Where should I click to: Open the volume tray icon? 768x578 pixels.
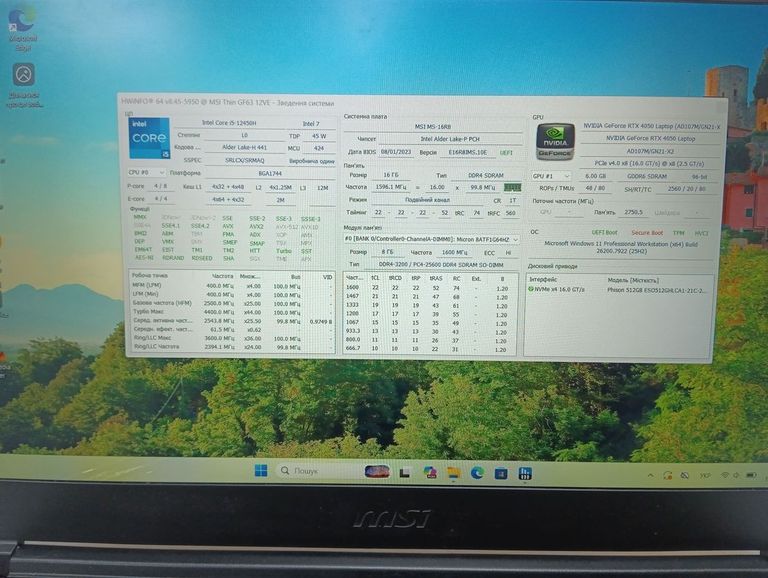coord(736,475)
